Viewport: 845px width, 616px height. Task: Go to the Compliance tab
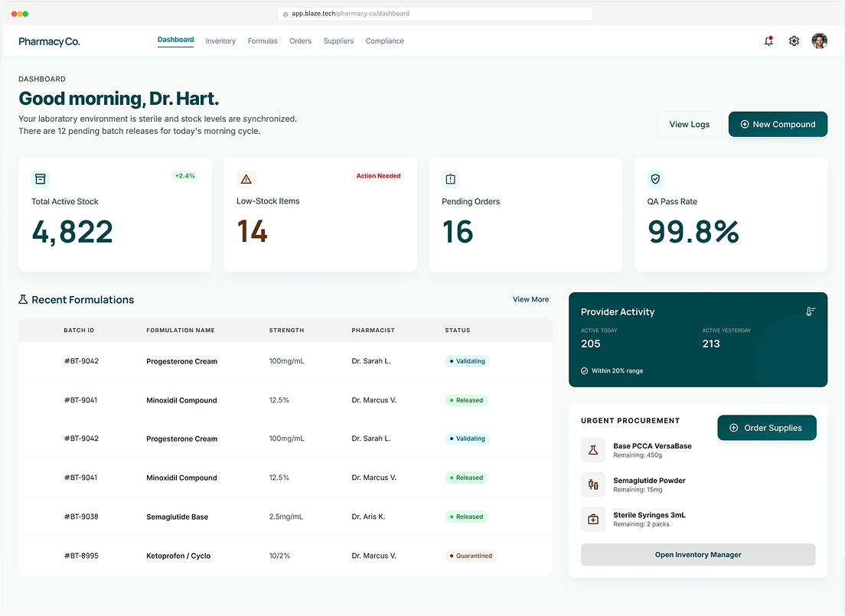click(x=385, y=41)
